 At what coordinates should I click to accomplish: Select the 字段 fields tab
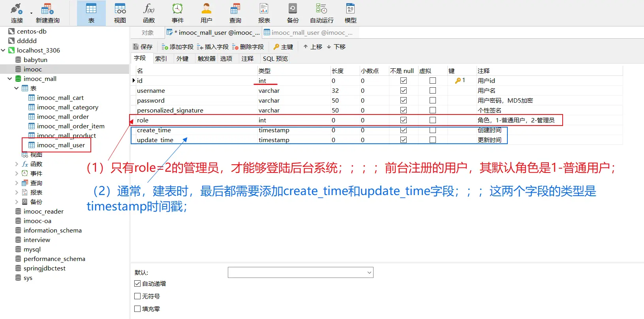(140, 58)
